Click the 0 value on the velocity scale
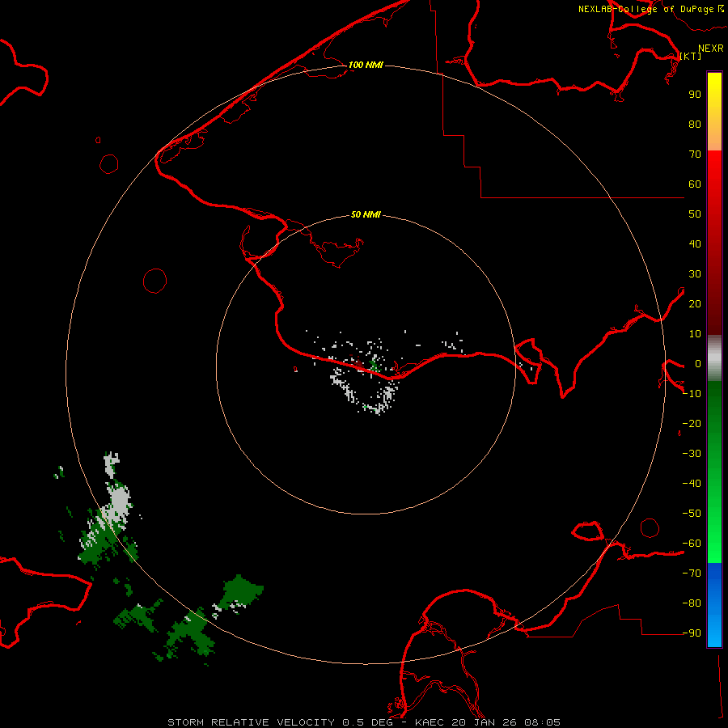Viewport: 728px width, 728px height. click(698, 363)
